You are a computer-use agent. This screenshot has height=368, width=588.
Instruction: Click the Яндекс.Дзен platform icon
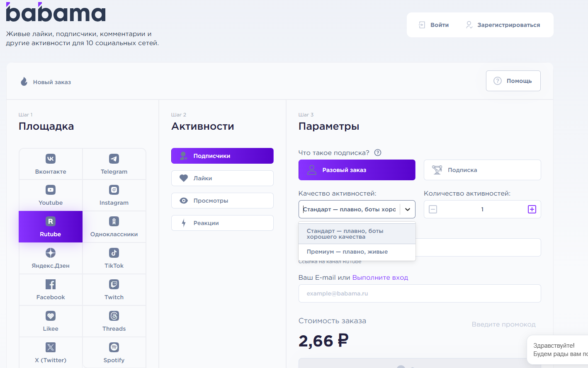coord(51,253)
